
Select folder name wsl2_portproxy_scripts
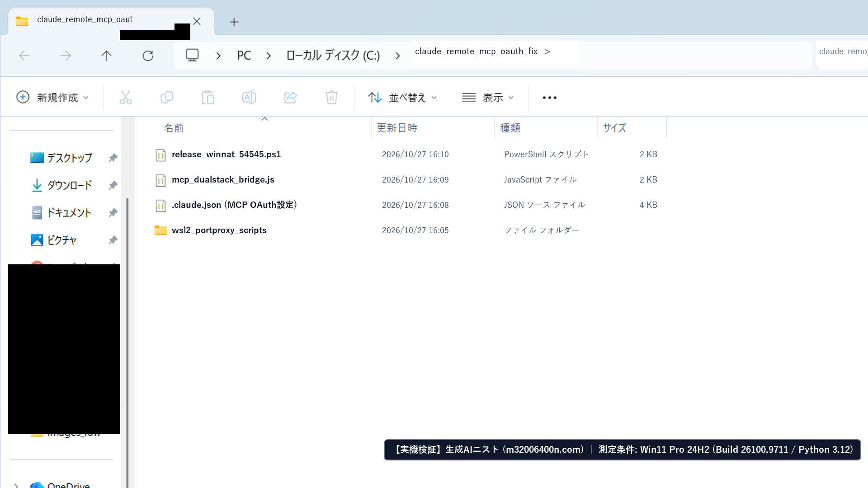point(219,230)
